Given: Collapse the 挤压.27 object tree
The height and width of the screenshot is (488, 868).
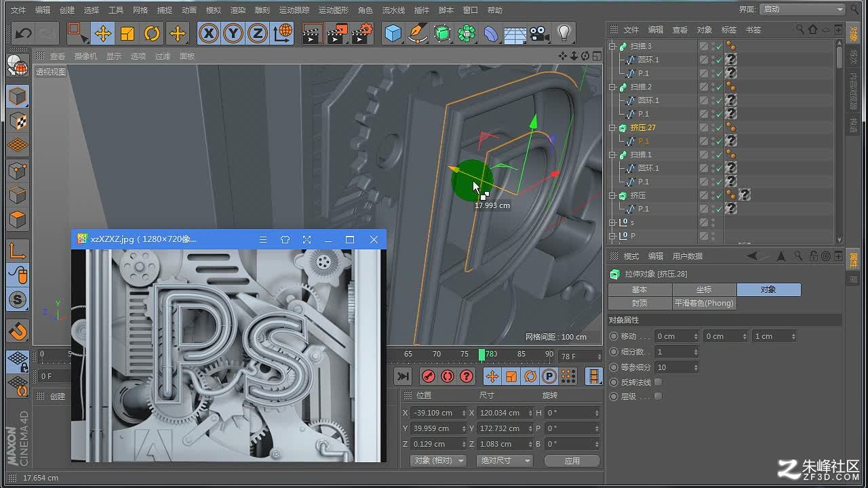Looking at the screenshot, I should [x=612, y=127].
